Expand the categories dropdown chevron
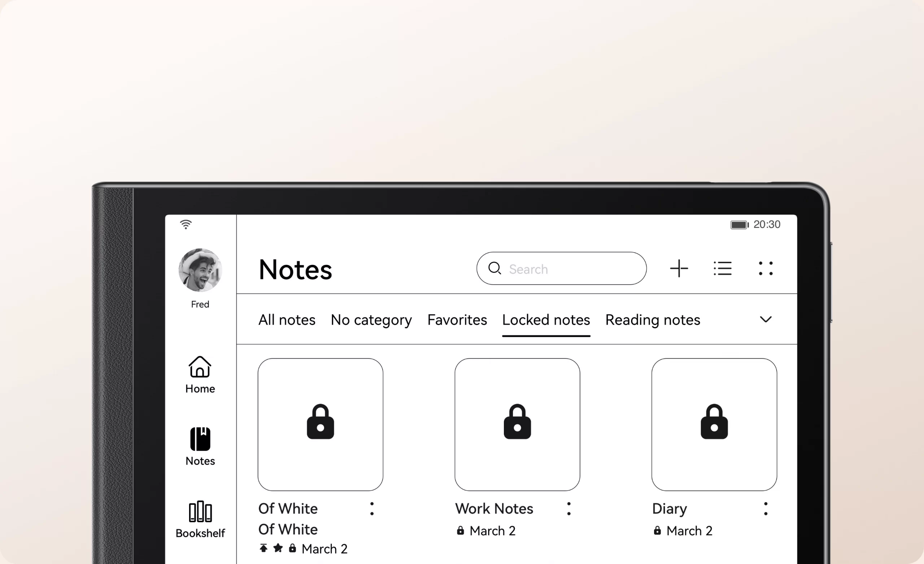924x564 pixels. 765,320
